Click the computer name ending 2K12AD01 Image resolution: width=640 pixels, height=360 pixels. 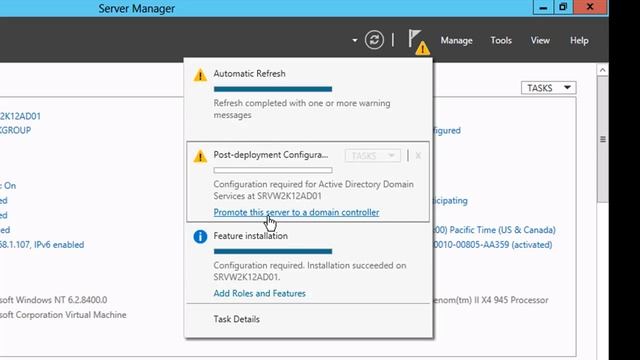click(x=20, y=116)
